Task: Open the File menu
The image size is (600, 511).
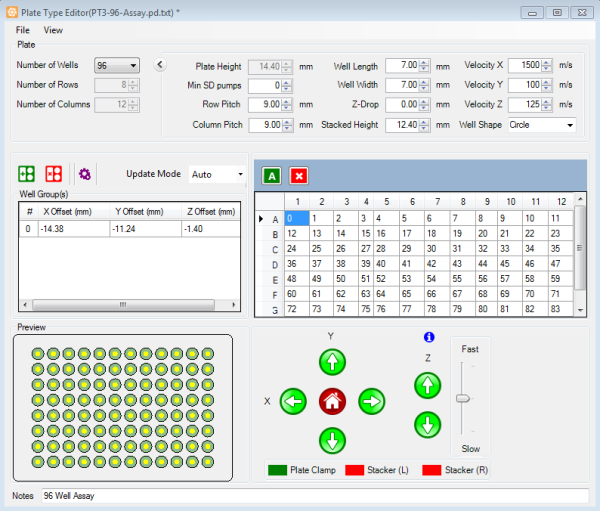Action: (x=22, y=30)
